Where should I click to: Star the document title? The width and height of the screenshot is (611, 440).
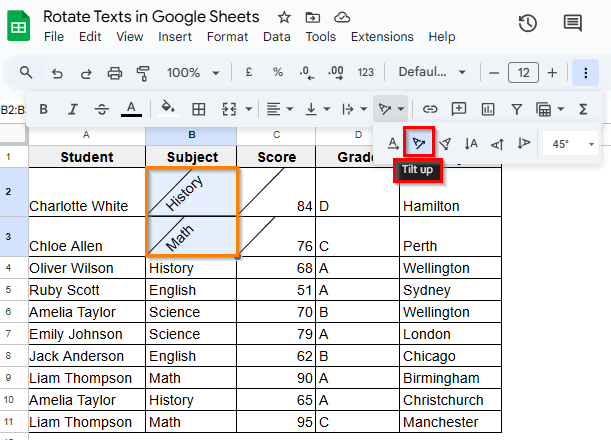[285, 17]
